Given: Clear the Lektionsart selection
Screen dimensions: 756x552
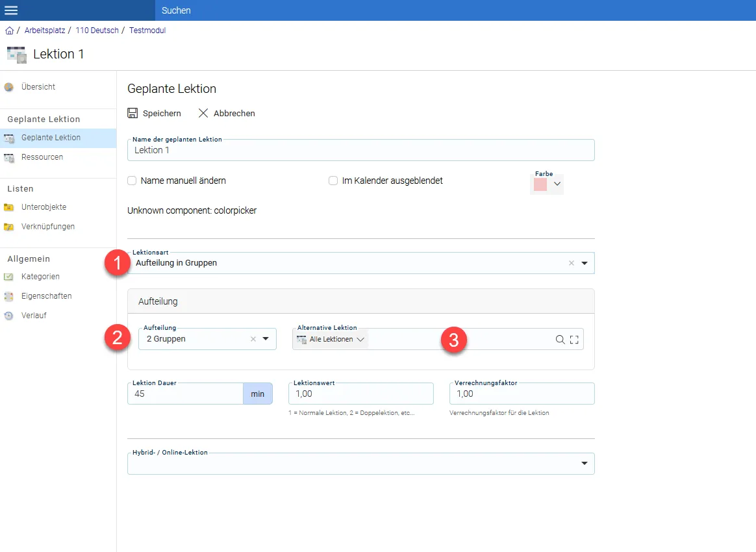Looking at the screenshot, I should tap(572, 263).
